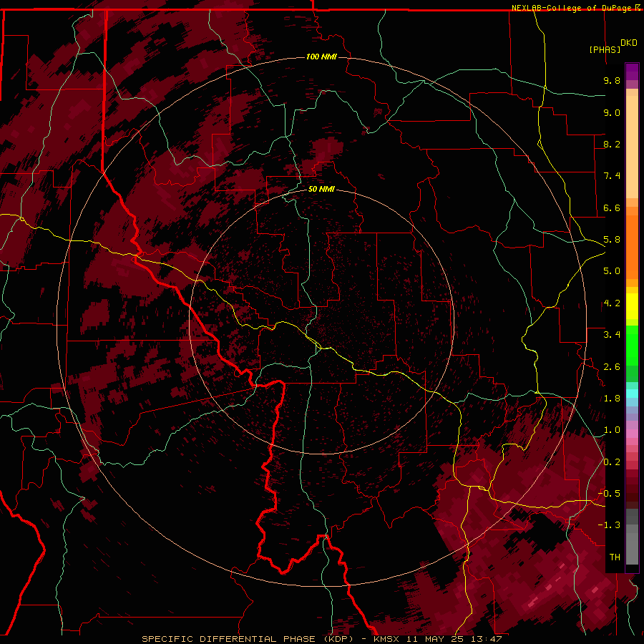
Task: Pick the yellow segment of the color bar
Action: [x=632, y=306]
